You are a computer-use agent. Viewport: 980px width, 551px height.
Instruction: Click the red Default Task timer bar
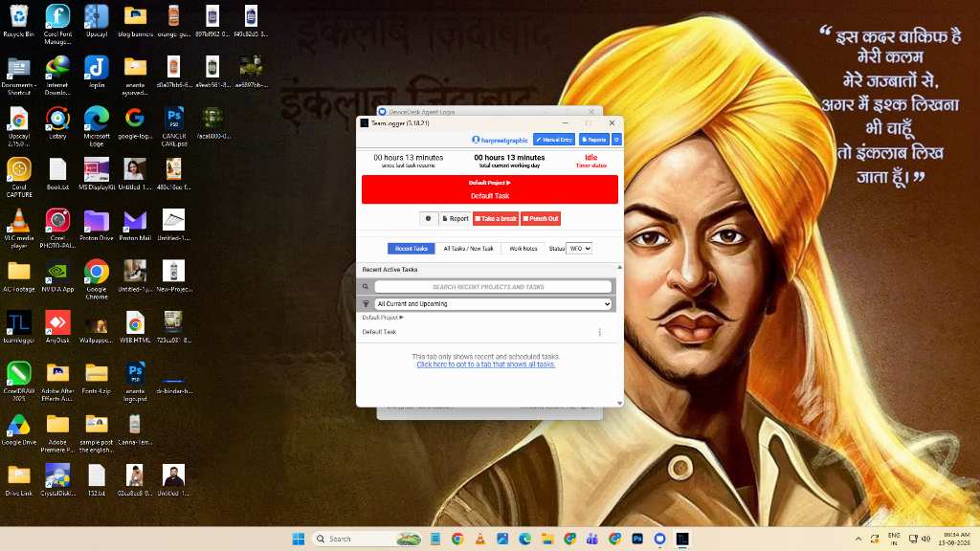490,189
